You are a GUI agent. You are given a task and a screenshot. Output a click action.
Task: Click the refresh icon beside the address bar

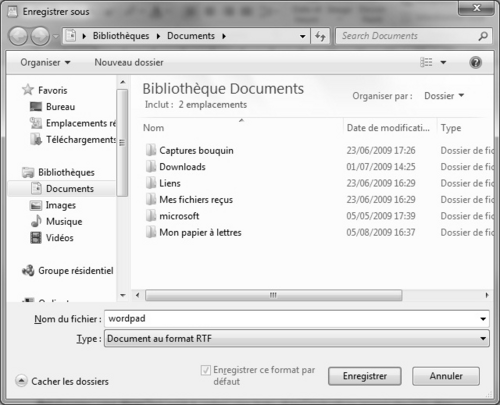[320, 36]
